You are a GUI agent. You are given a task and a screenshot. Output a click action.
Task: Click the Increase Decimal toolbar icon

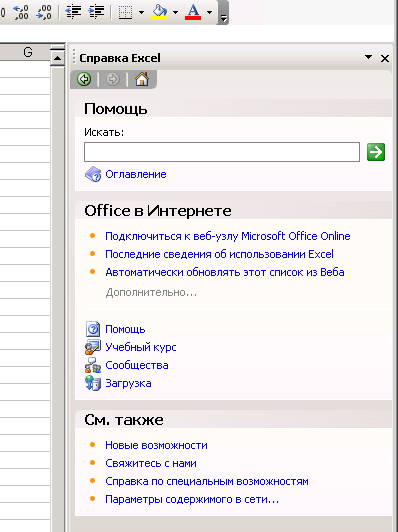pos(21,13)
